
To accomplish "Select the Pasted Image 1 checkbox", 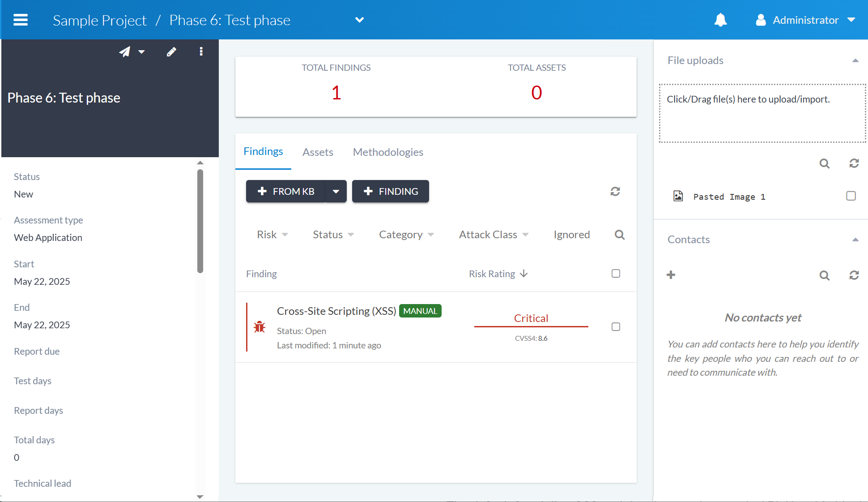I will pyautogui.click(x=851, y=196).
